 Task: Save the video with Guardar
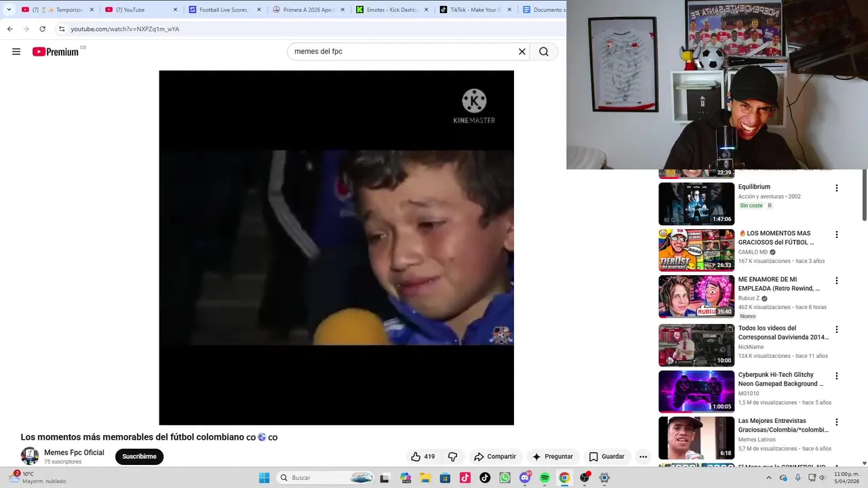[x=607, y=456]
